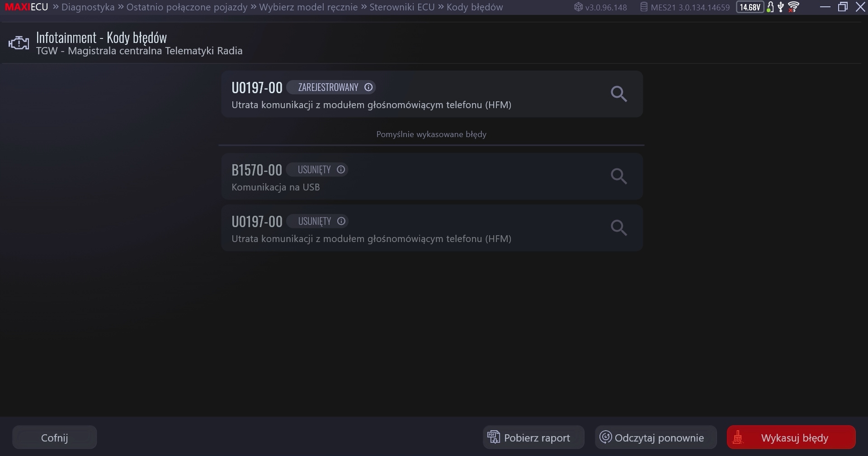Click the Wi-Fi connection status icon
Screen dimensions: 868x456
click(793, 7)
